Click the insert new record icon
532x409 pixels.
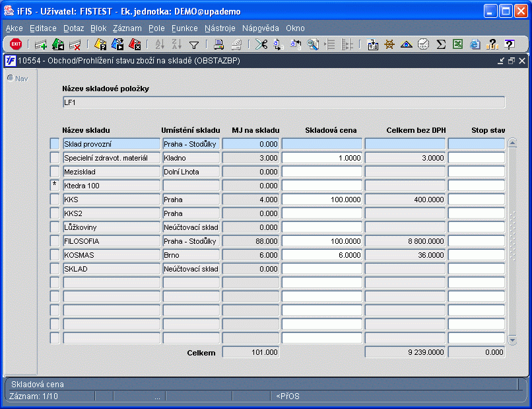(x=41, y=44)
